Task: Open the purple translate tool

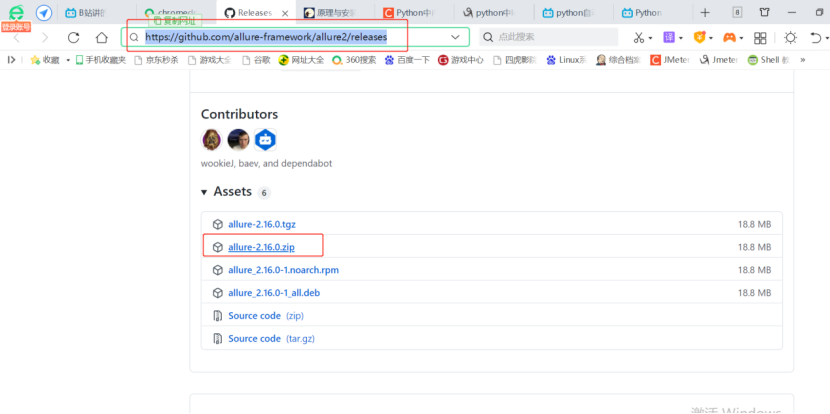Action: point(669,37)
